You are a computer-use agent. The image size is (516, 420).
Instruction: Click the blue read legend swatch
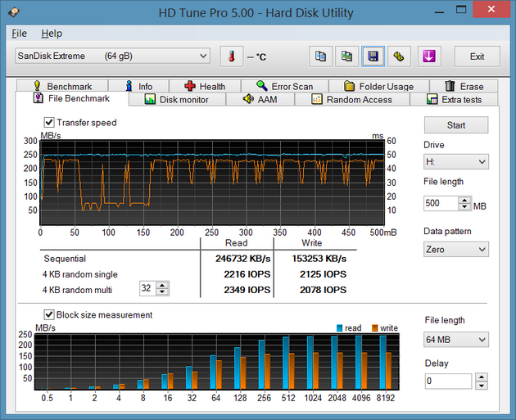click(x=340, y=328)
